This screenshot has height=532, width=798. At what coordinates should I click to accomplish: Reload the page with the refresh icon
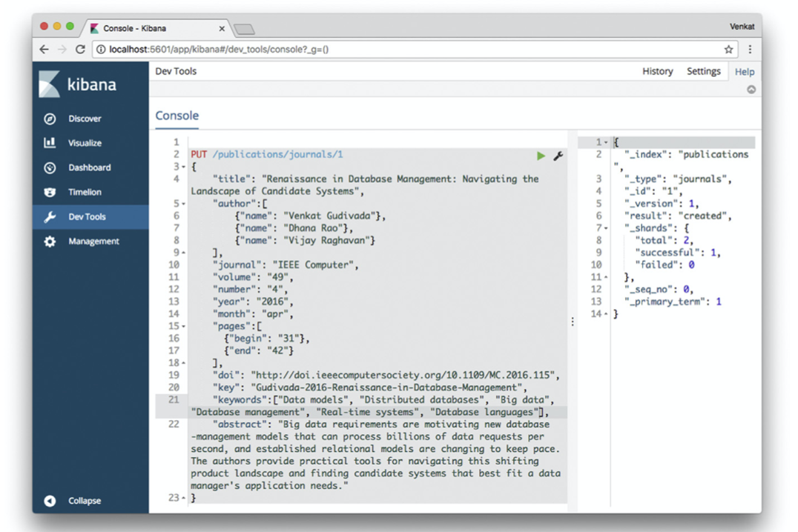click(x=80, y=50)
